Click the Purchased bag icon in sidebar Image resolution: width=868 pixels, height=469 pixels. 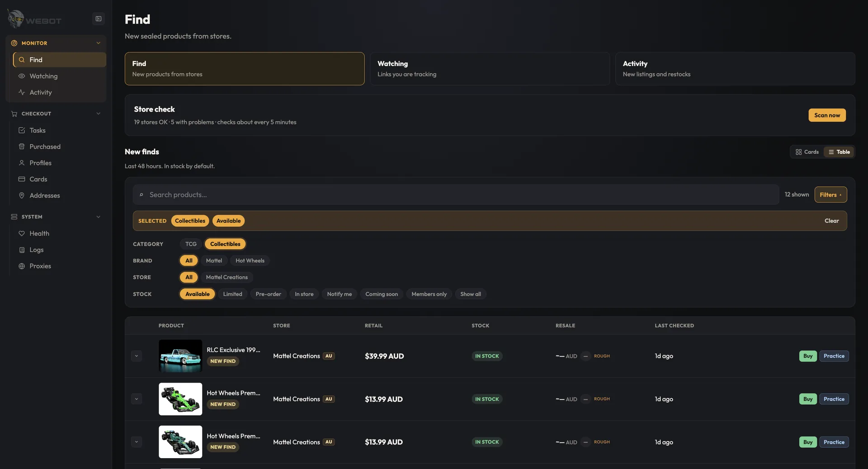click(22, 147)
